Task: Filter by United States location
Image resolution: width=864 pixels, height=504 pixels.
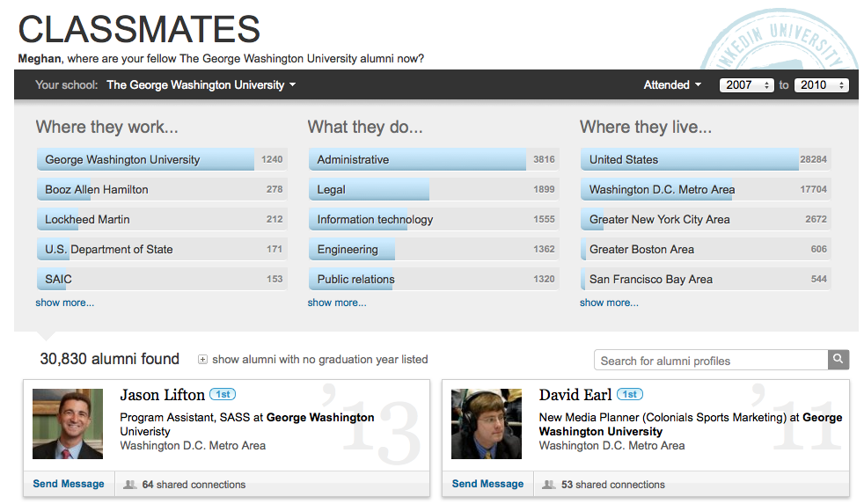Action: pyautogui.click(x=706, y=159)
